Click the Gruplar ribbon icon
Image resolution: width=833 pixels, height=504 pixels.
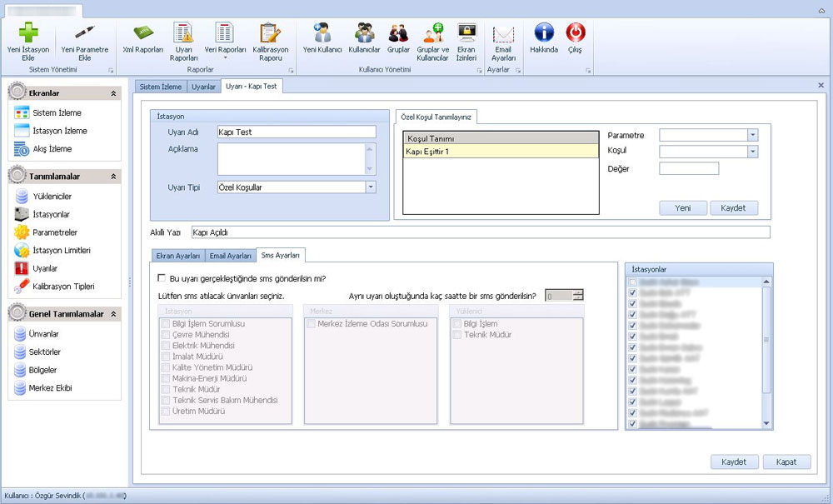pyautogui.click(x=398, y=32)
